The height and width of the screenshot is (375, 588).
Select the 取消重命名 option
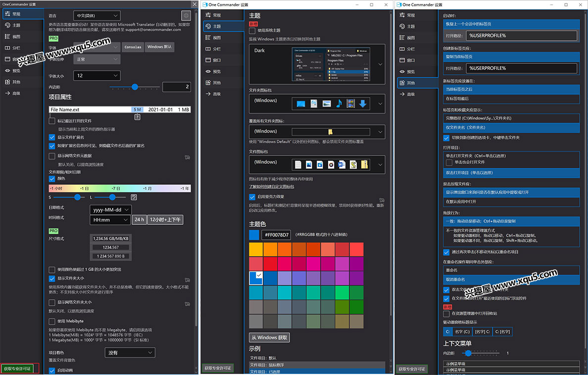[x=511, y=280]
